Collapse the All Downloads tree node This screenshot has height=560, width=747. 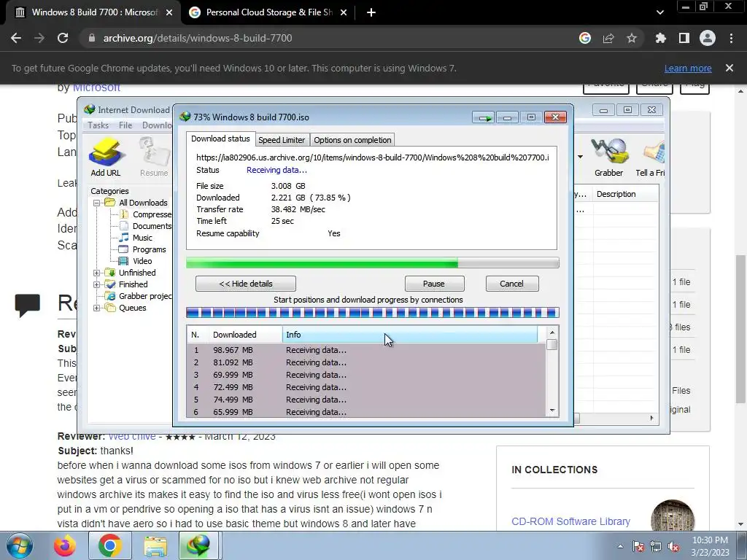pyautogui.click(x=97, y=203)
